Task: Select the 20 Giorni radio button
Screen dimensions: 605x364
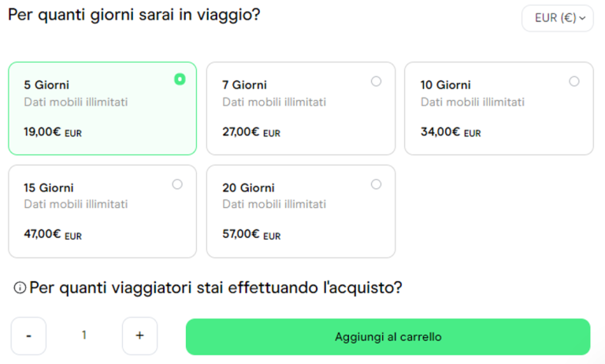Action: point(376,184)
